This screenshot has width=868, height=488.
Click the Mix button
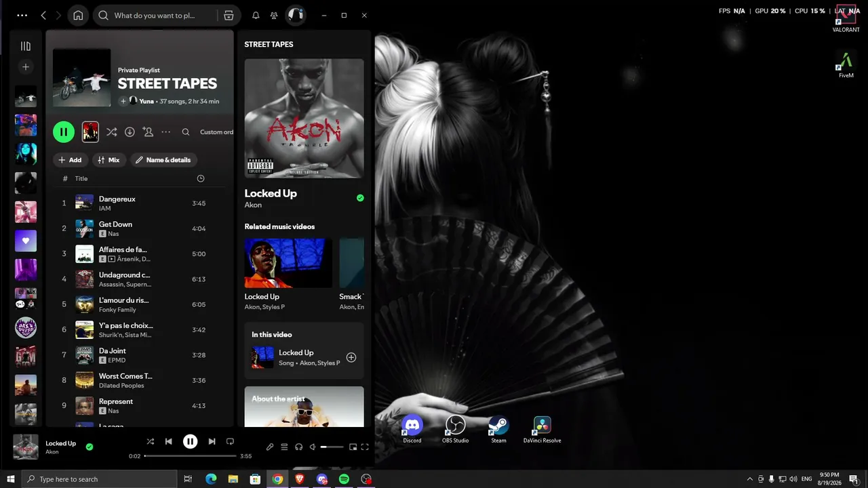tap(108, 160)
